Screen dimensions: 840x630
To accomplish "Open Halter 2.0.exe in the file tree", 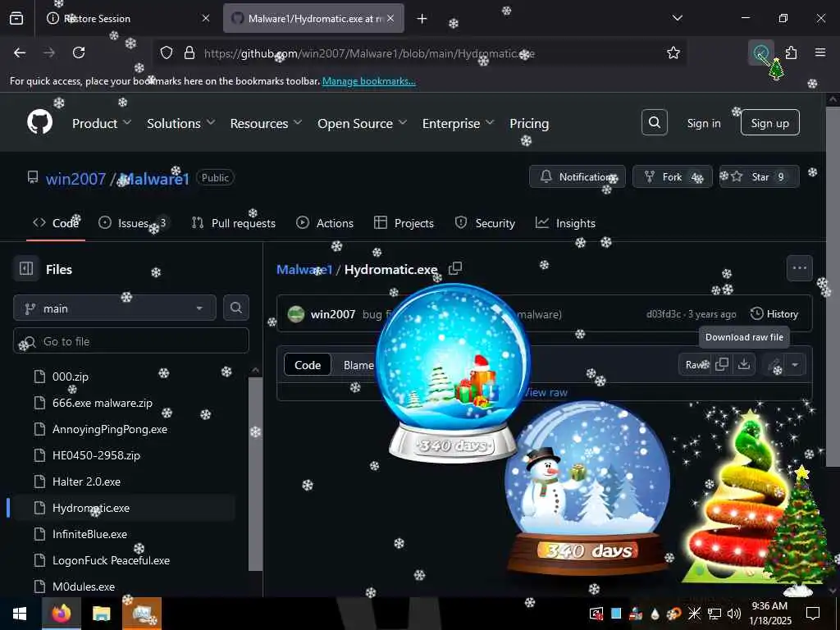I will 85,482.
